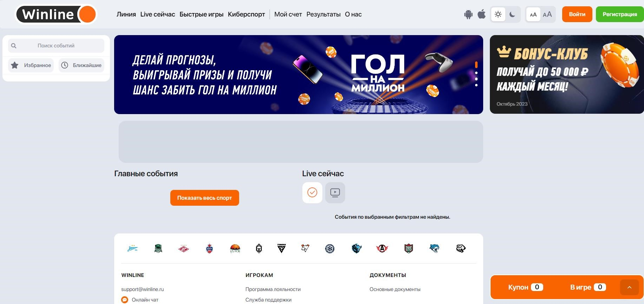Viewport: 644px width, 304px height.
Task: Click the Spartak team logo
Action: tap(184, 249)
